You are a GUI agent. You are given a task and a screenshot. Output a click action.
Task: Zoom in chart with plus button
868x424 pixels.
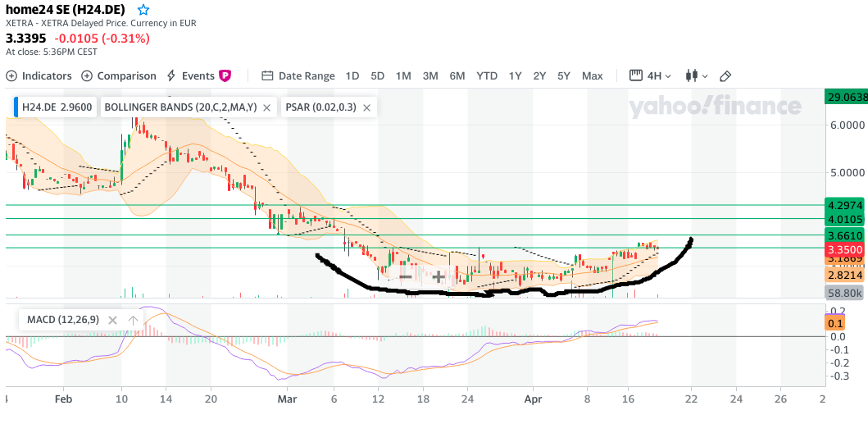point(439,276)
